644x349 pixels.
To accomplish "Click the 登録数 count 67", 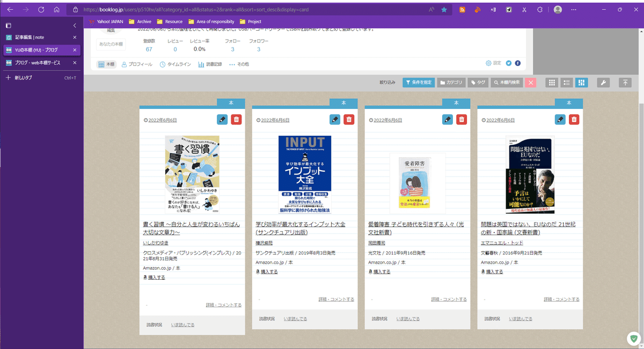I will coord(149,49).
